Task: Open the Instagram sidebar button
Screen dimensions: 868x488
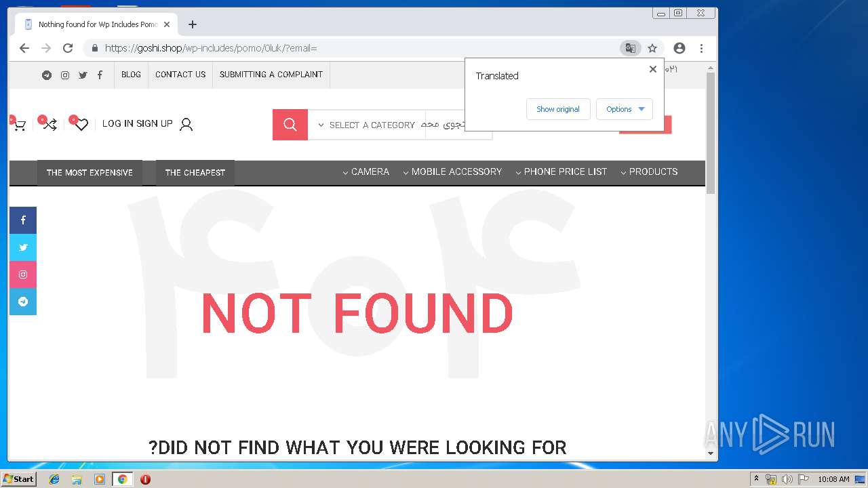Action: point(23,274)
